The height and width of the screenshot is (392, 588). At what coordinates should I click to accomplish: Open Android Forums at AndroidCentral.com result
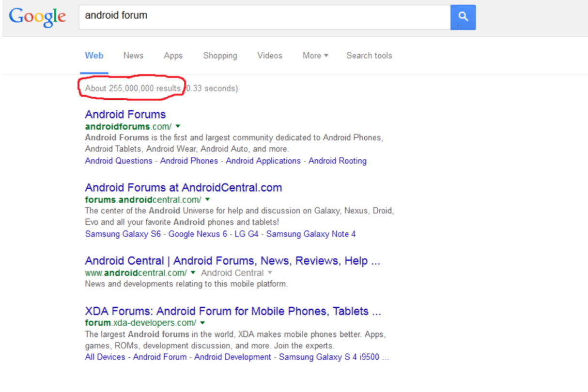184,188
